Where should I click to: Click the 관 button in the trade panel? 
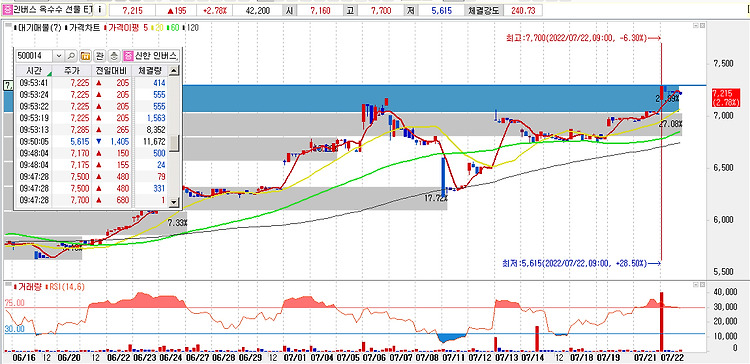100,56
